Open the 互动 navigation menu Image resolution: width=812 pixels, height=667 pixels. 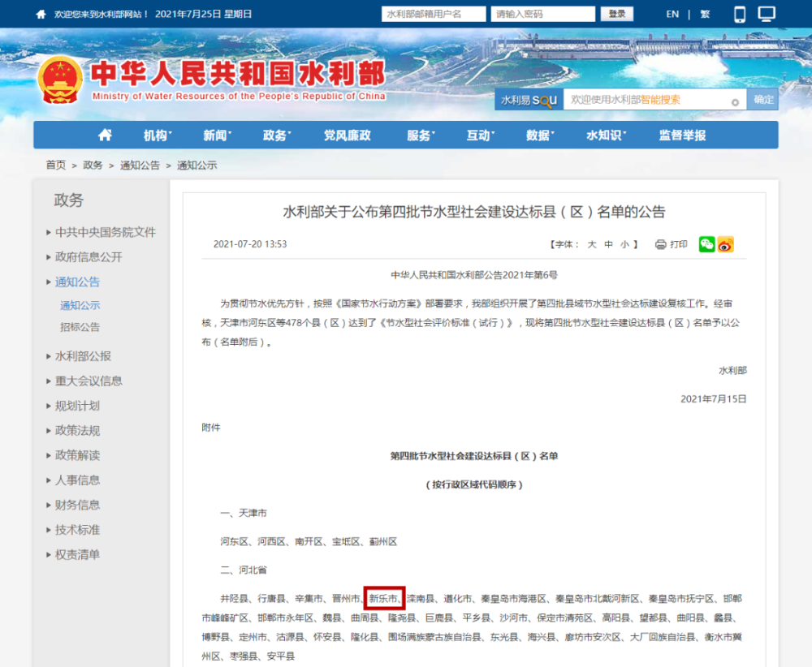(480, 136)
